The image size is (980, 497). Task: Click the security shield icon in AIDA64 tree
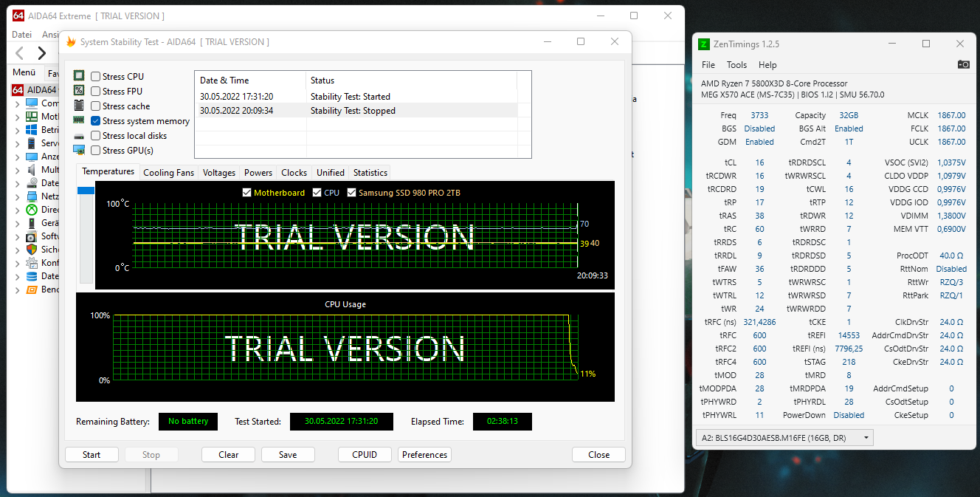[32, 250]
